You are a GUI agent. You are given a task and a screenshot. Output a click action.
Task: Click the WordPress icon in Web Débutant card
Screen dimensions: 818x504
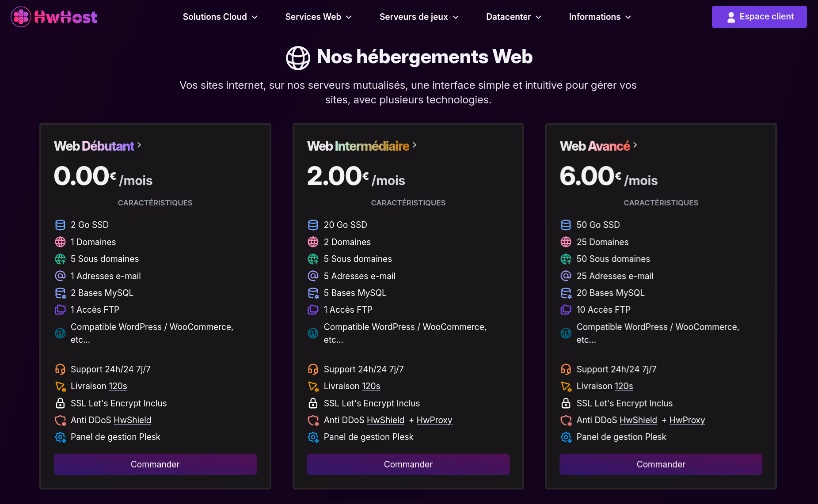60,333
